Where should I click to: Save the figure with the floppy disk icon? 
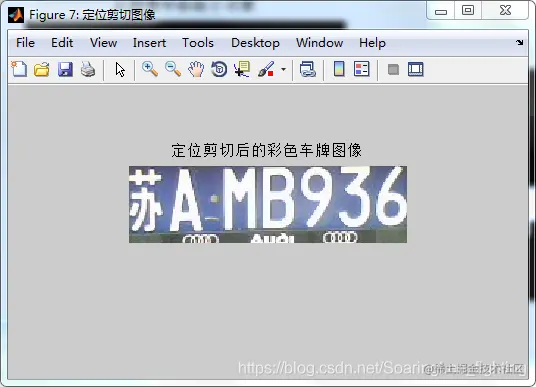pyautogui.click(x=65, y=69)
